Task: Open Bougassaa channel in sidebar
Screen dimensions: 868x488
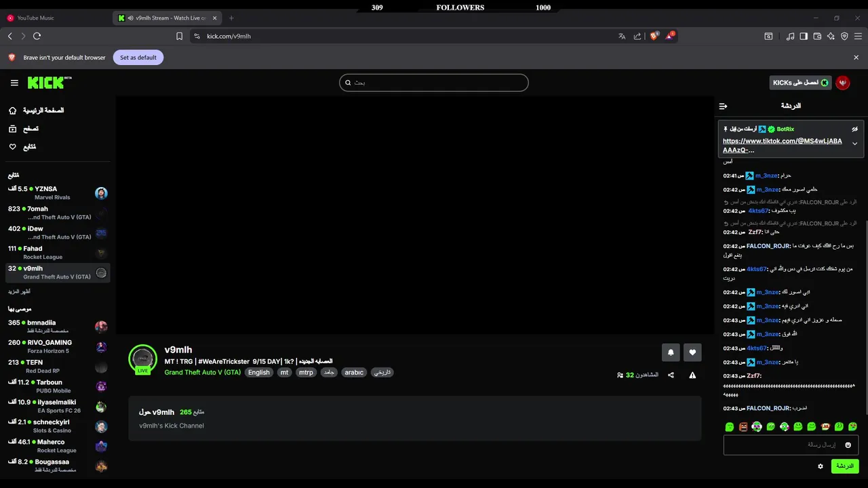Action: [58, 466]
